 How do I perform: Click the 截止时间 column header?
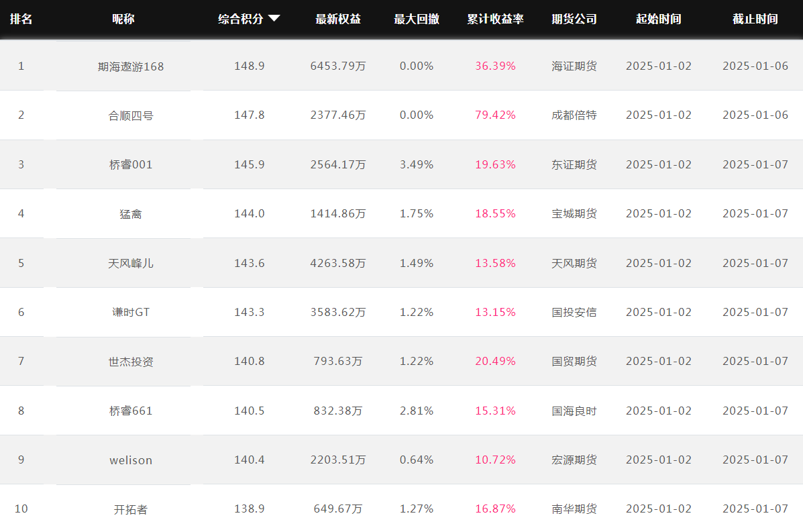click(x=755, y=19)
